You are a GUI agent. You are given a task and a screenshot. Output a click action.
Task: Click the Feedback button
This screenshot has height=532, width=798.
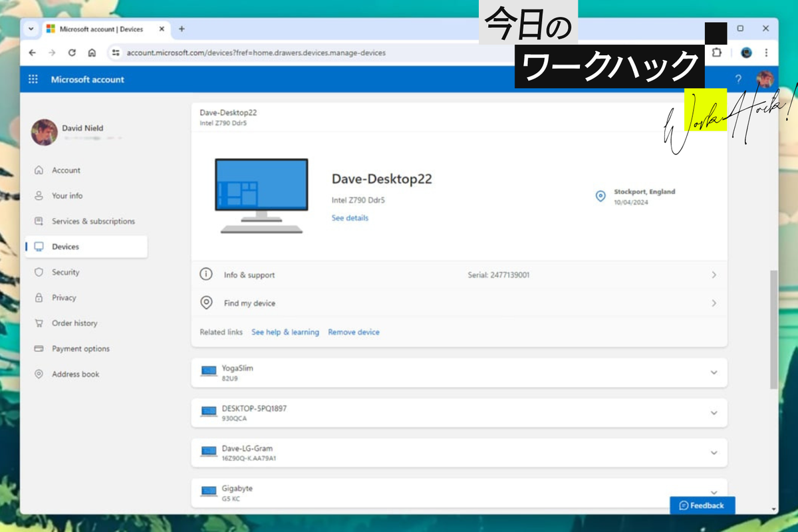pos(702,505)
